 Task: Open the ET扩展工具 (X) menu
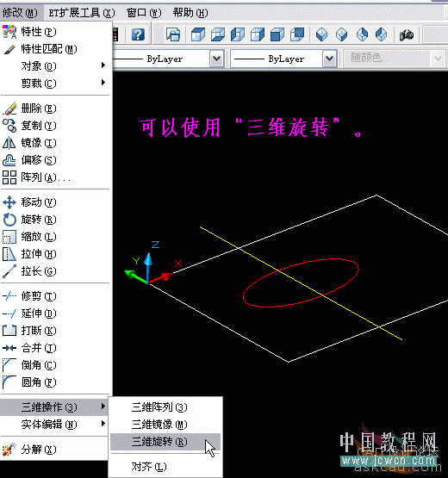click(x=82, y=13)
